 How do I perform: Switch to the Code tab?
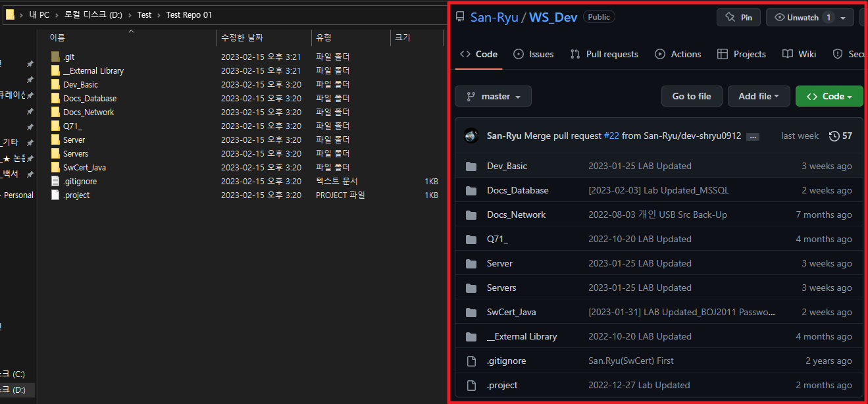479,54
